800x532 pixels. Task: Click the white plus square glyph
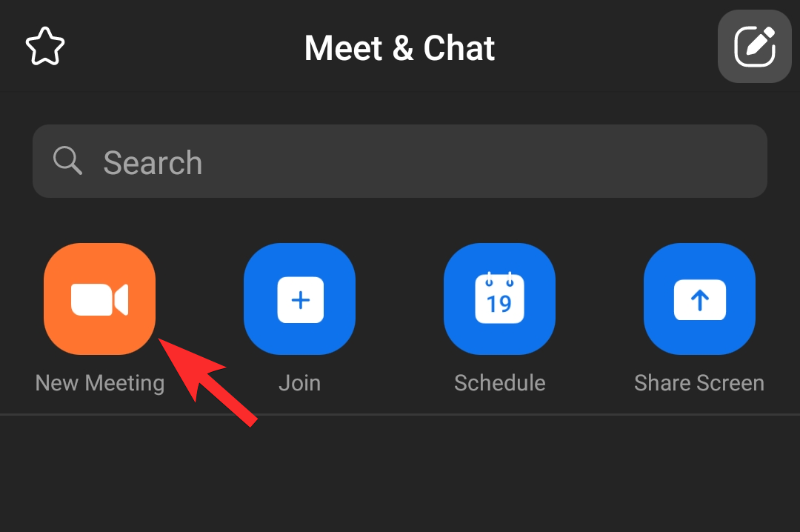click(x=301, y=299)
